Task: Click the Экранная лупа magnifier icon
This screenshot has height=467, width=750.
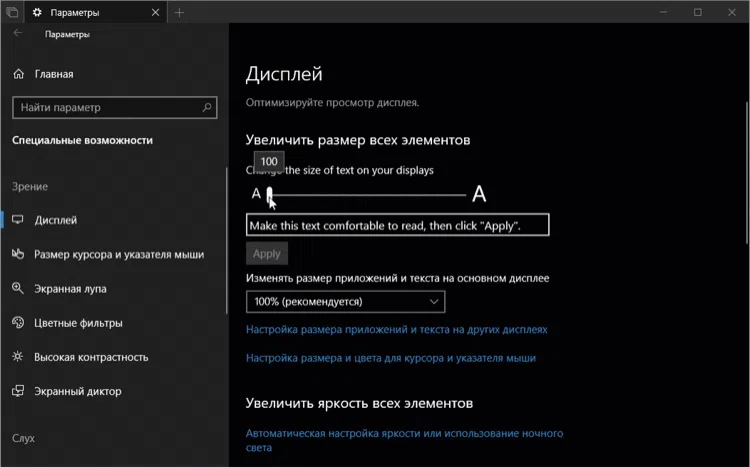Action: 18,289
